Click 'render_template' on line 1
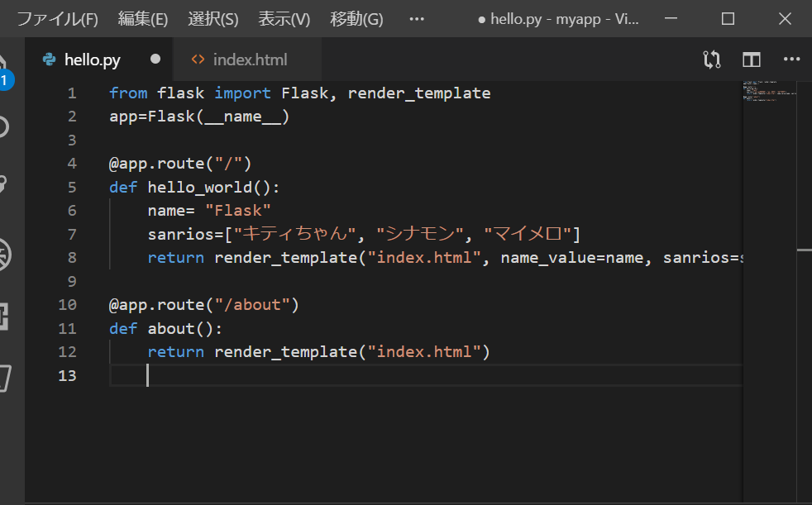The width and height of the screenshot is (812, 505). 419,93
